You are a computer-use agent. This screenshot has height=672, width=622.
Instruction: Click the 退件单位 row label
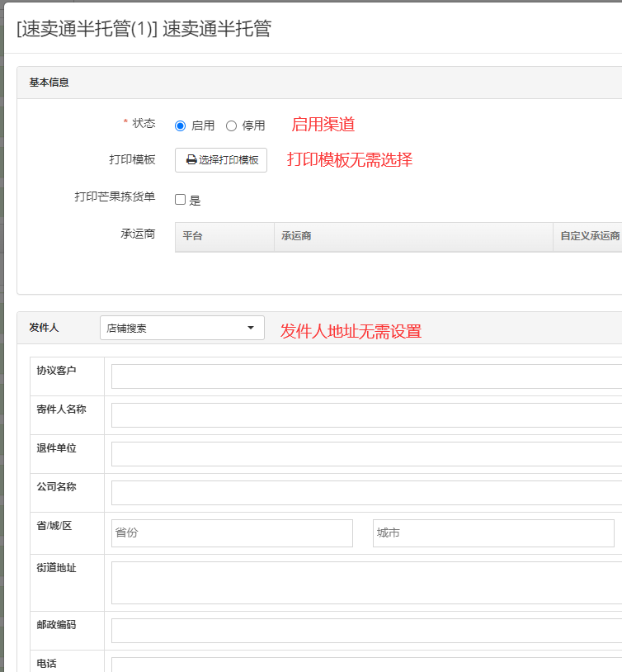pos(57,447)
